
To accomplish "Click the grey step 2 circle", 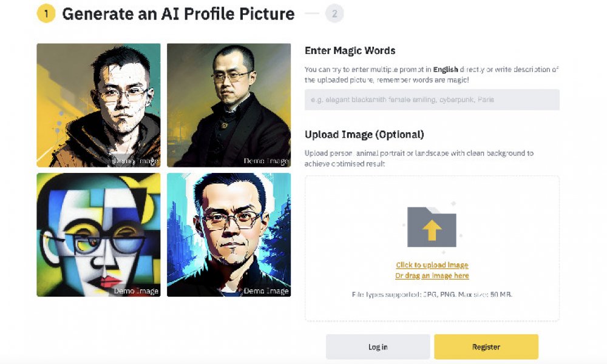I will [334, 13].
